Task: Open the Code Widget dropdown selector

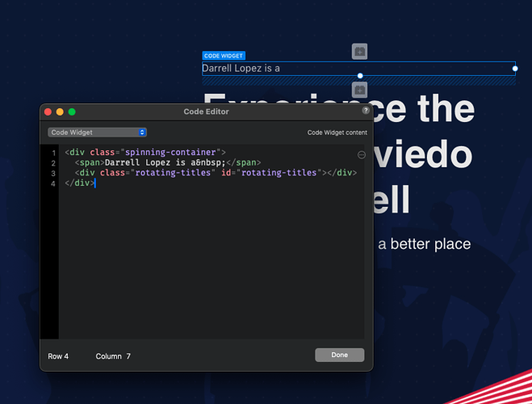Action: point(97,133)
